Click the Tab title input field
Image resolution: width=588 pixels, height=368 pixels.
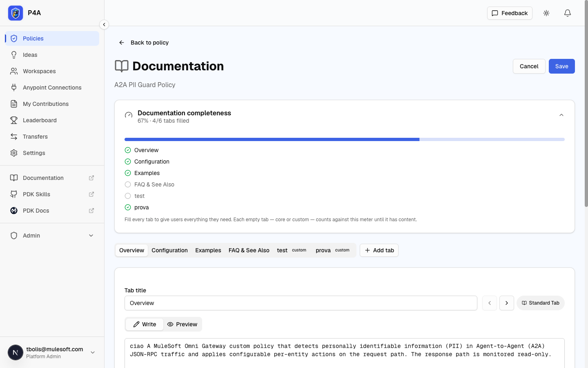301,303
